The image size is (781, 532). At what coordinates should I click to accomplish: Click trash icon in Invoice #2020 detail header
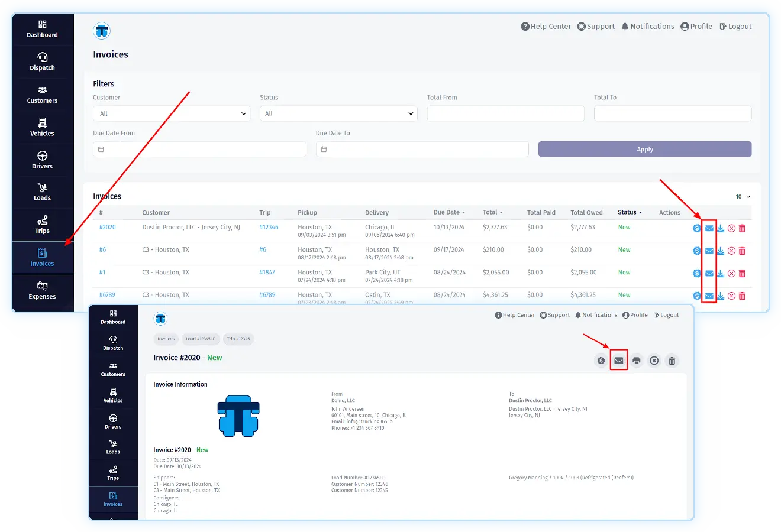(672, 361)
